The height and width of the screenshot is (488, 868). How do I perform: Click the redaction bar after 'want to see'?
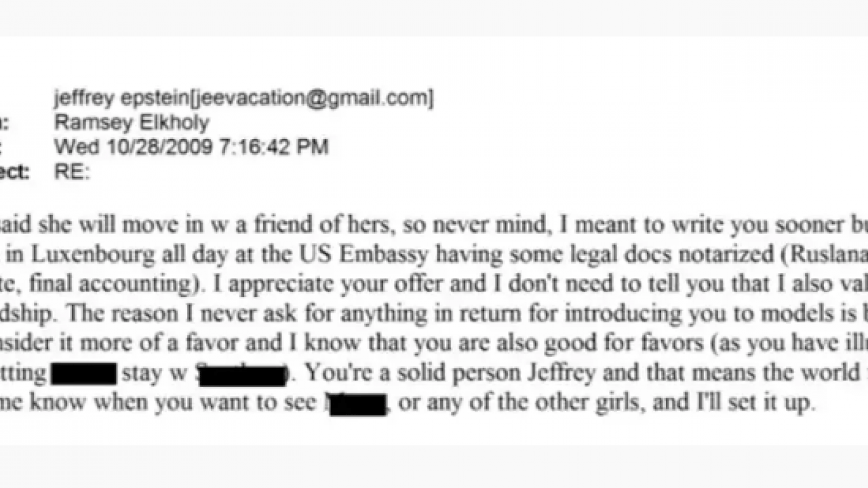[x=357, y=404]
